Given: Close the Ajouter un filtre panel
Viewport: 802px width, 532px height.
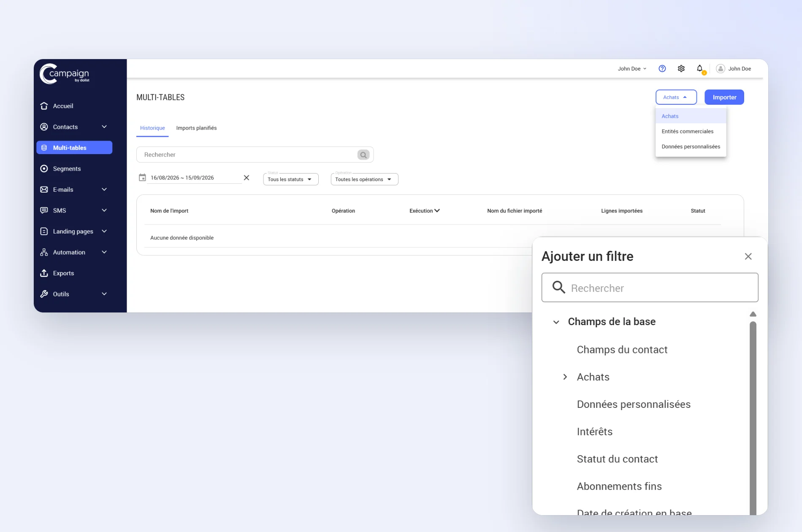Looking at the screenshot, I should (748, 256).
